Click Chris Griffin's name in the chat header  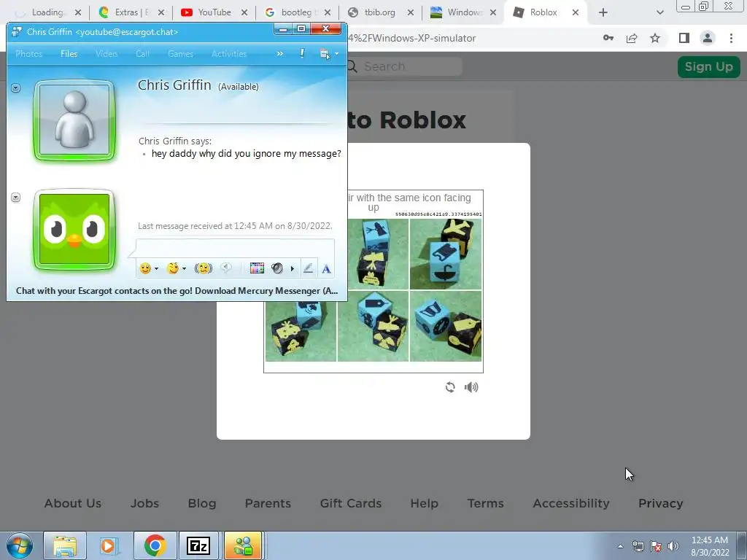[174, 85]
